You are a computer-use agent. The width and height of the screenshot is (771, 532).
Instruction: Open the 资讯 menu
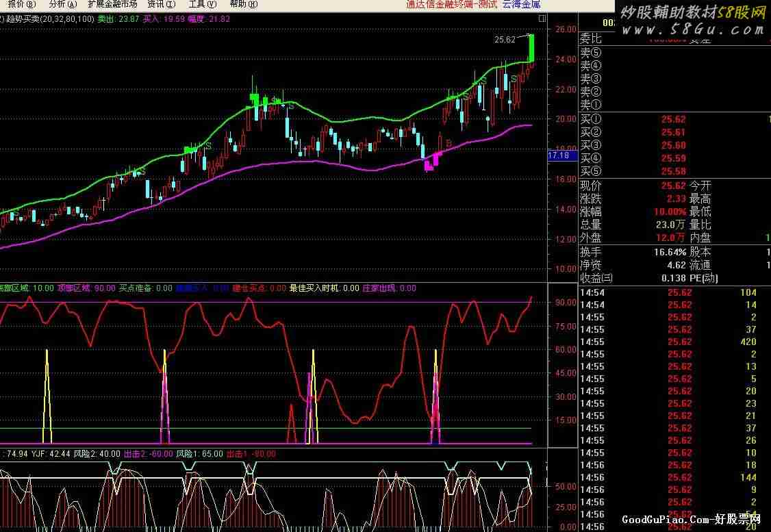click(x=161, y=4)
